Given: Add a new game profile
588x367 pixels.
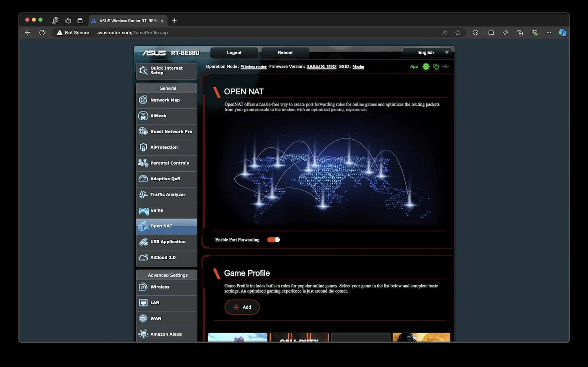Looking at the screenshot, I should 242,307.
